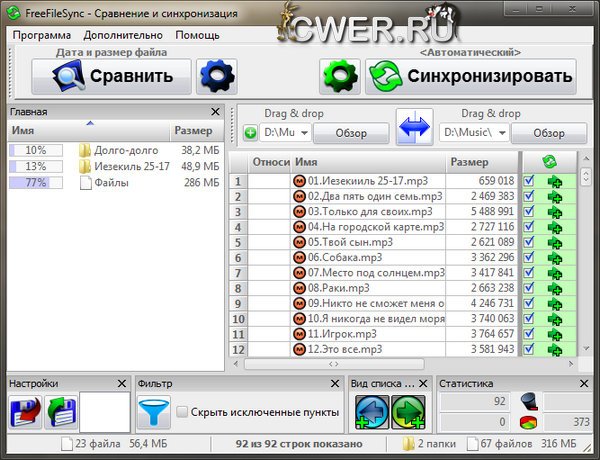Close the Главная panel
The height and width of the screenshot is (460, 600).
click(x=216, y=112)
